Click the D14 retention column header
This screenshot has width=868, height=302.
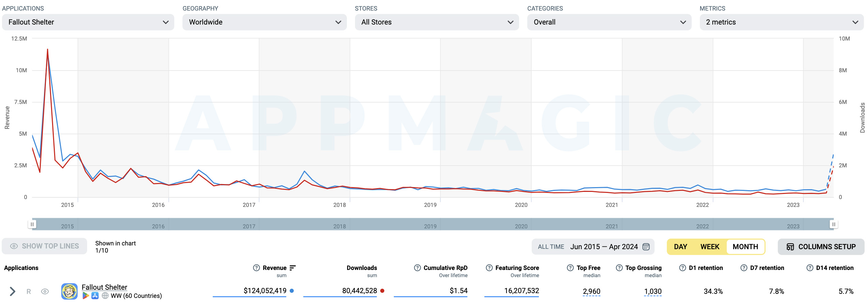835,268
